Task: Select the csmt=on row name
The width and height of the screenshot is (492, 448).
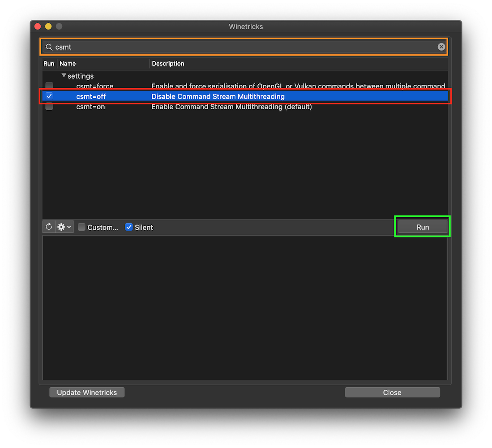Action: 90,107
